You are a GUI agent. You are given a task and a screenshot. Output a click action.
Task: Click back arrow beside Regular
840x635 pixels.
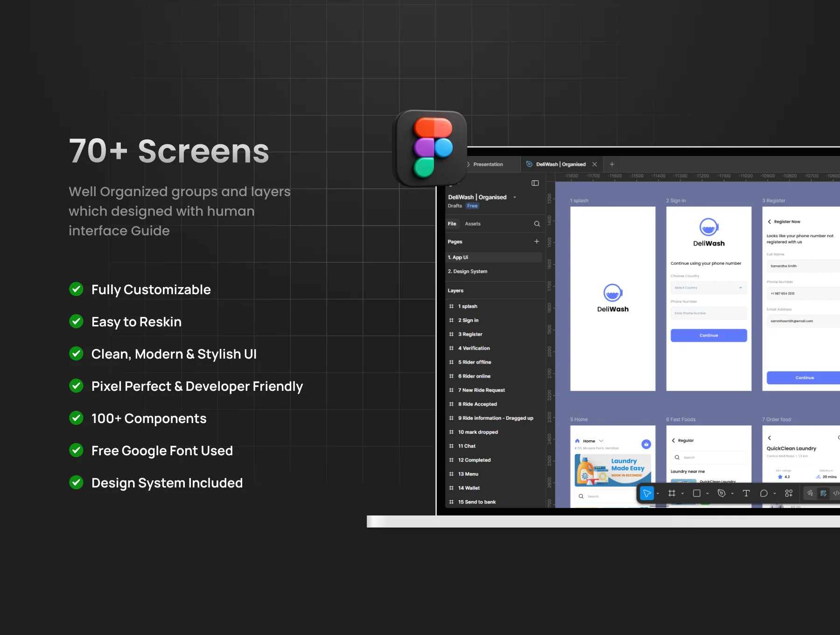[673, 440]
